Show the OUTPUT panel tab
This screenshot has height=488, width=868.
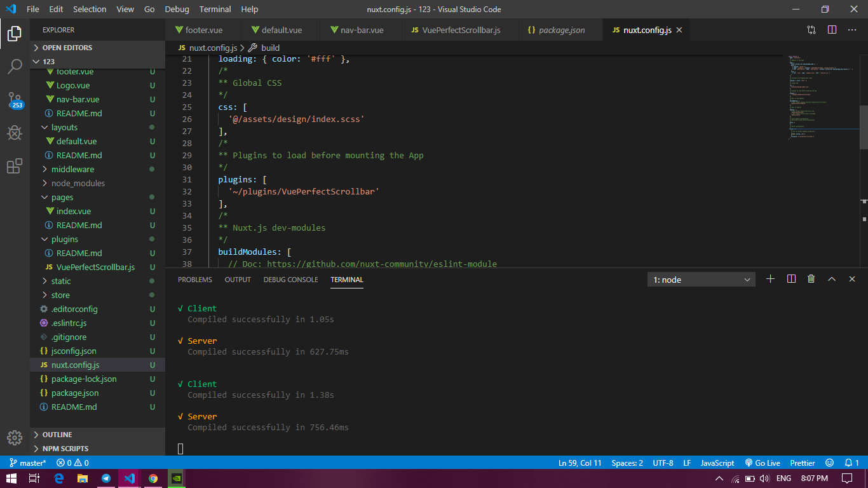click(238, 280)
